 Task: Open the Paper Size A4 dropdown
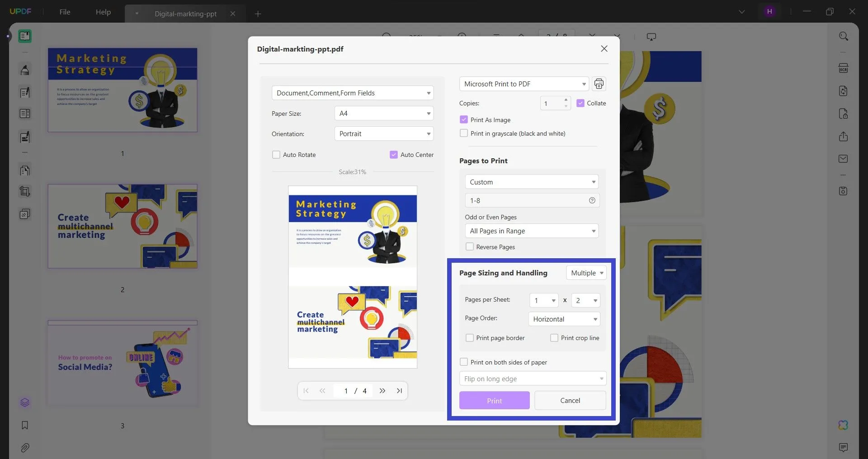[384, 114]
